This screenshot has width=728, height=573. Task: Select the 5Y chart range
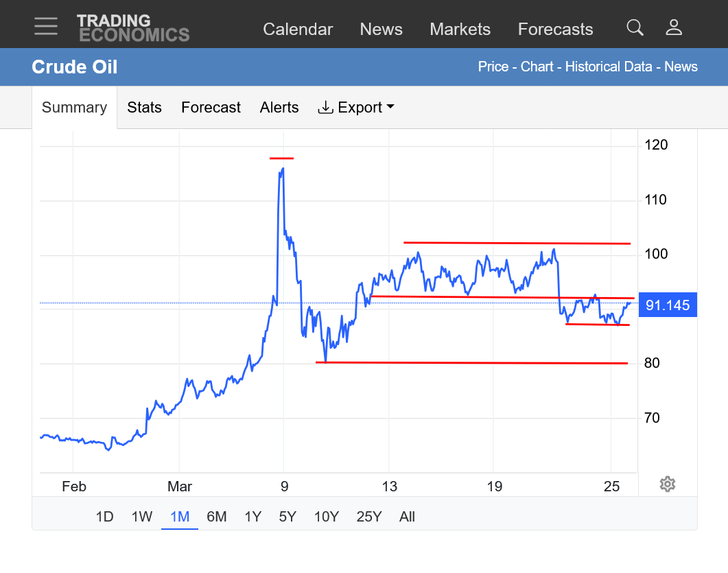[287, 517]
